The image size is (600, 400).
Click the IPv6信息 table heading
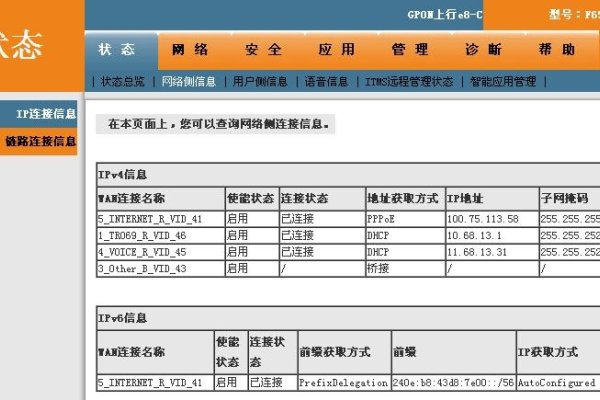122,318
